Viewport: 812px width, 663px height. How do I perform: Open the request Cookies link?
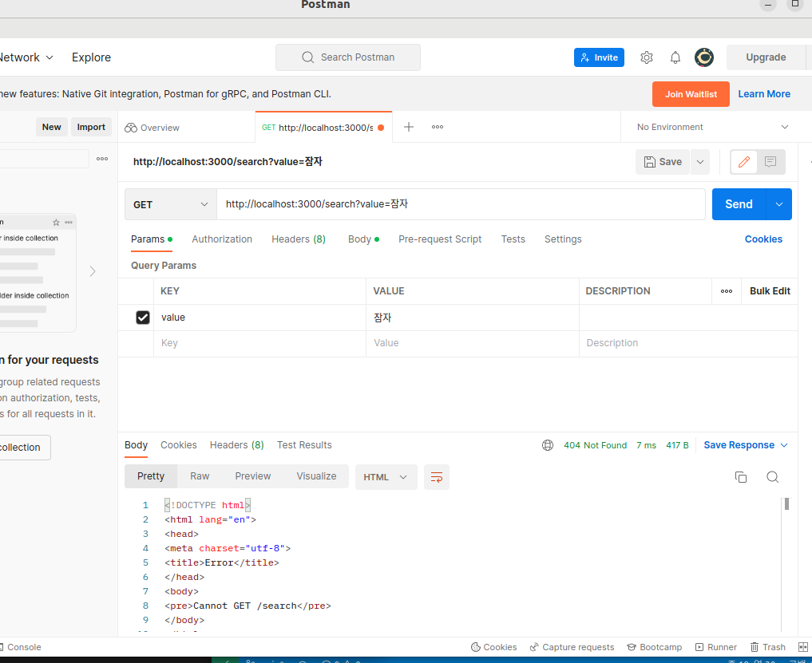(x=763, y=239)
